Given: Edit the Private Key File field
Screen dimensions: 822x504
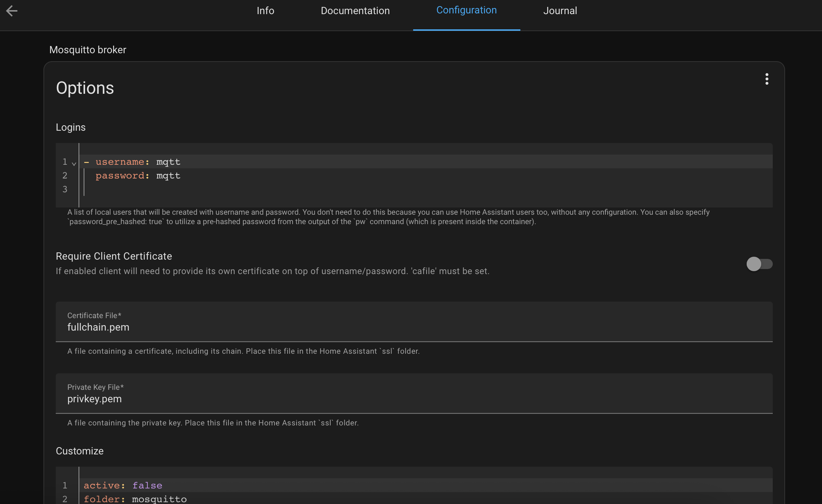Looking at the screenshot, I should click(414, 393).
